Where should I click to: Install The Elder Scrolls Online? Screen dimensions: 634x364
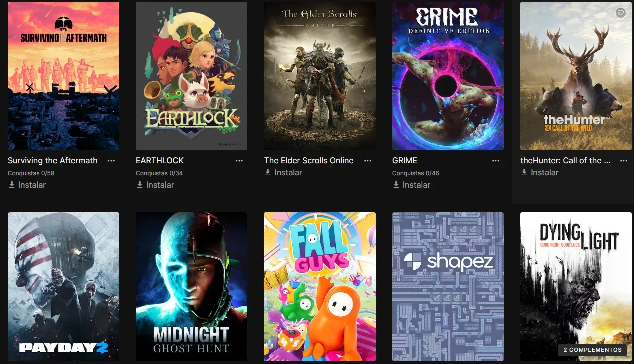point(283,172)
